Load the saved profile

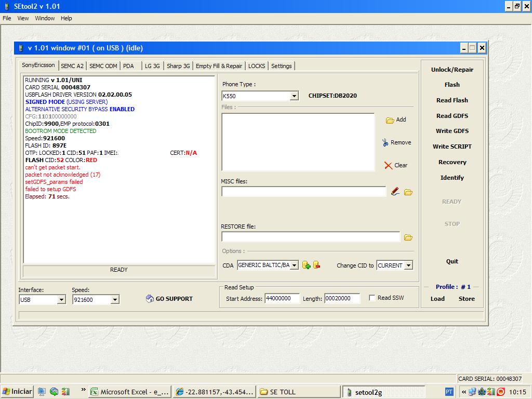[437, 299]
